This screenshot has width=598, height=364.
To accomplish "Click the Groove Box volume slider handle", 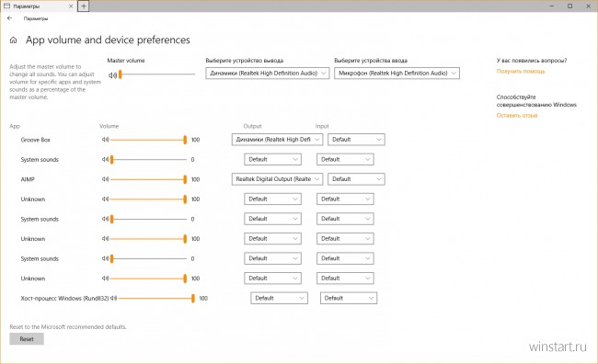I will tap(185, 140).
